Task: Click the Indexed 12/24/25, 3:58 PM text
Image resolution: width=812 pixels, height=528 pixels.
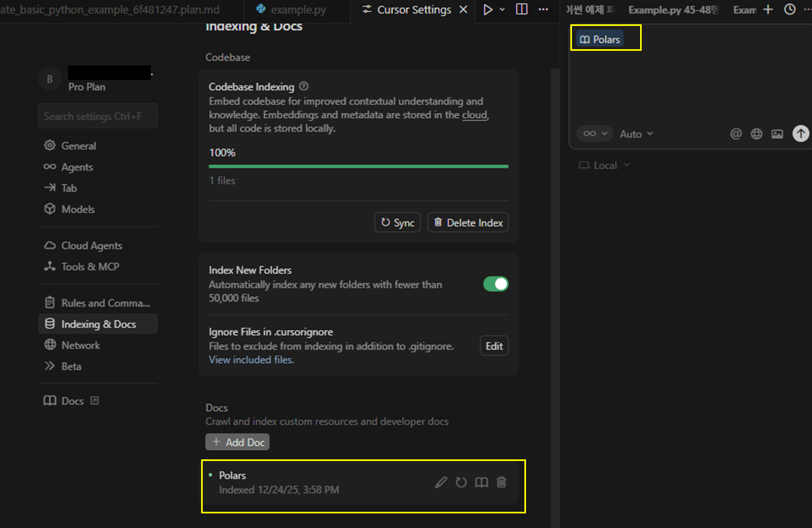Action: pyautogui.click(x=279, y=490)
